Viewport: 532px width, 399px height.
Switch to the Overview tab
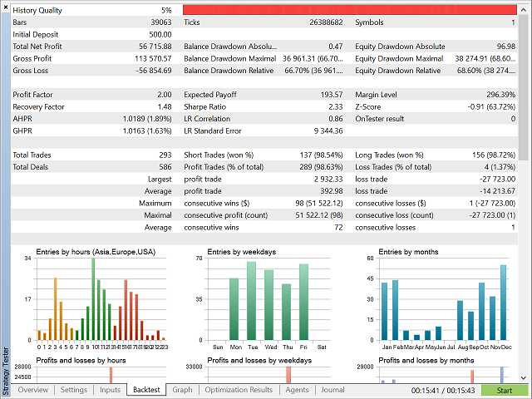click(x=32, y=389)
